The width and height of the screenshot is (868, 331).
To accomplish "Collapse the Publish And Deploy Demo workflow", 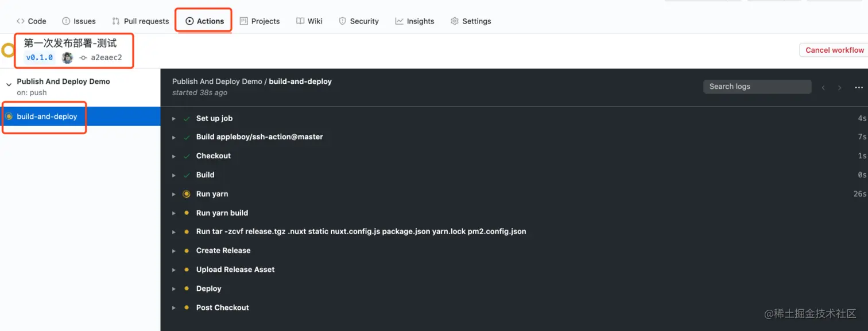I will pos(9,84).
